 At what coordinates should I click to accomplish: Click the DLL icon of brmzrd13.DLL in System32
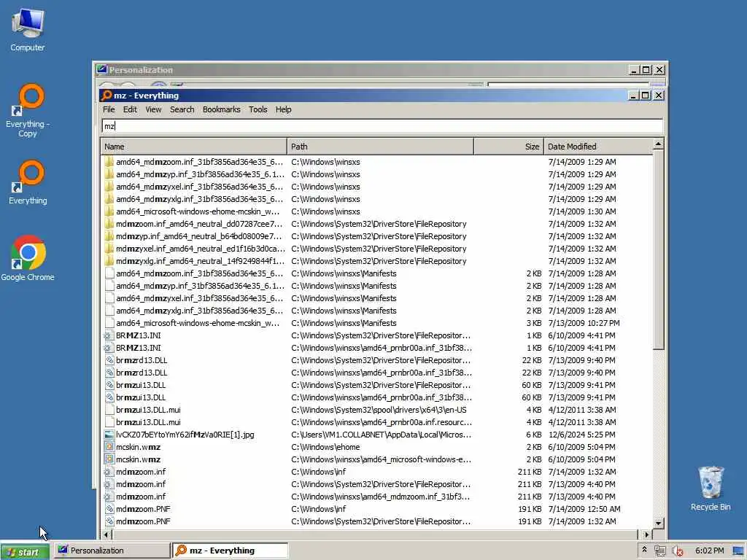[109, 360]
